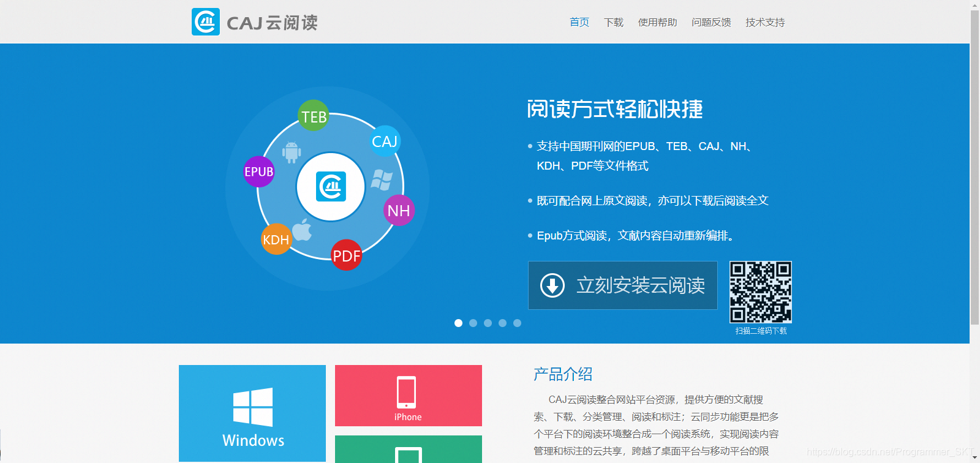Click the blue CAJ format bubble
Image resolution: width=980 pixels, height=463 pixels.
[x=385, y=141]
